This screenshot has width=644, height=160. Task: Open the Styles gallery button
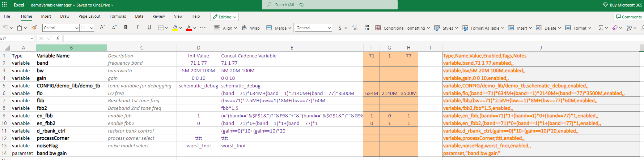pos(446,28)
